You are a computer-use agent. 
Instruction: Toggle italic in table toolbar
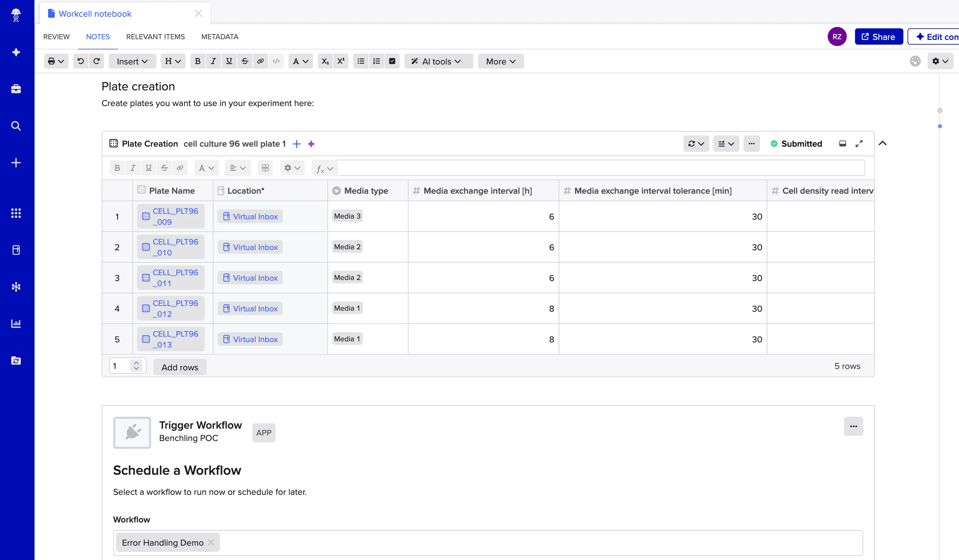pyautogui.click(x=133, y=168)
